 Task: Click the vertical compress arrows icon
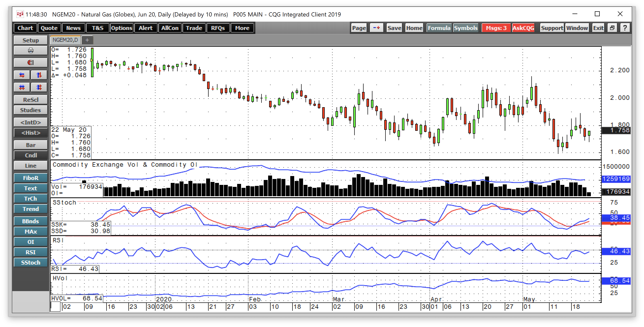(39, 87)
